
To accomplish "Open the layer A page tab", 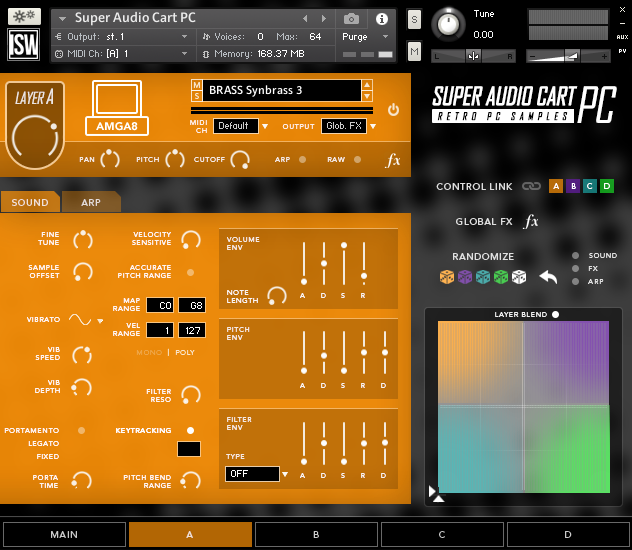I will tap(190, 534).
